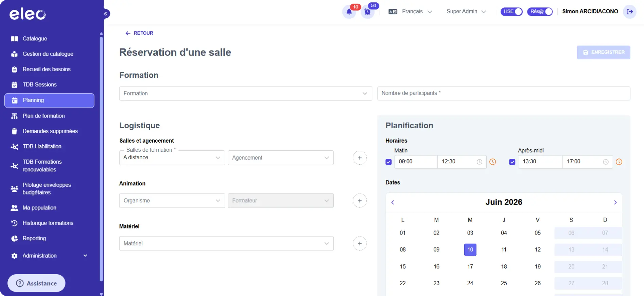
Task: Open alarm reminders icon with 50 badge
Action: [367, 12]
